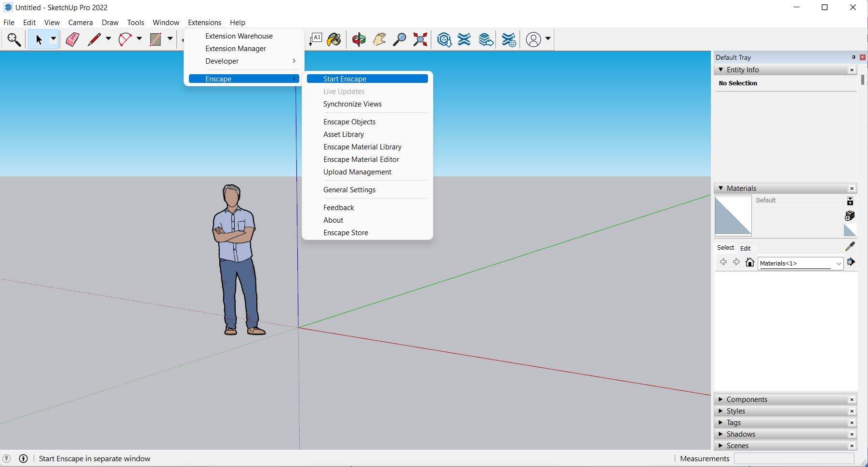
Task: Choose the pink Eraser tool
Action: (73, 40)
